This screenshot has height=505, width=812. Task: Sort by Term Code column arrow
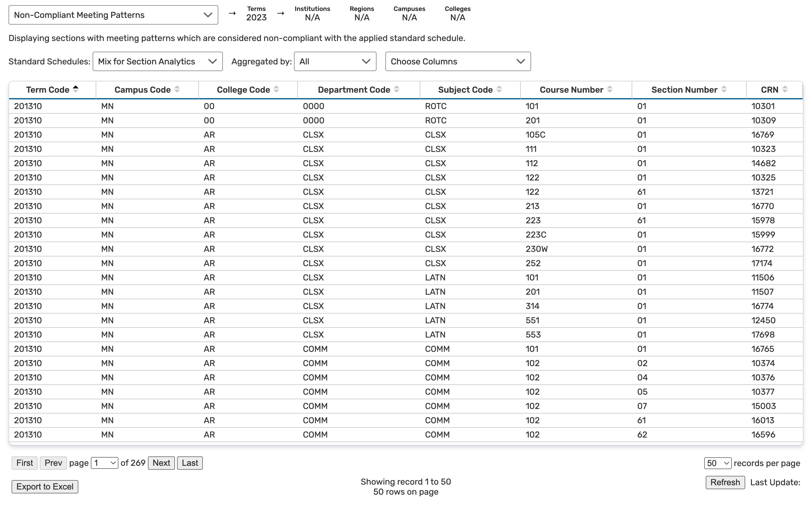(x=76, y=89)
